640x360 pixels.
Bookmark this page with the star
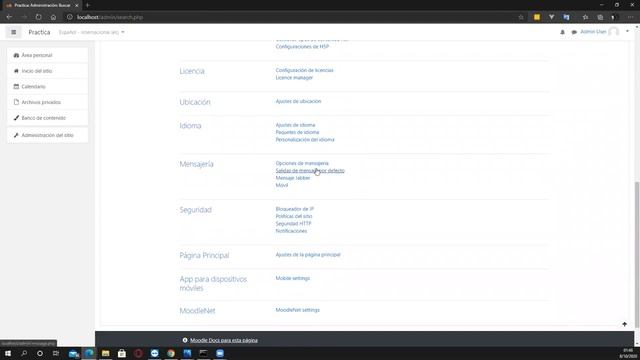tap(521, 17)
